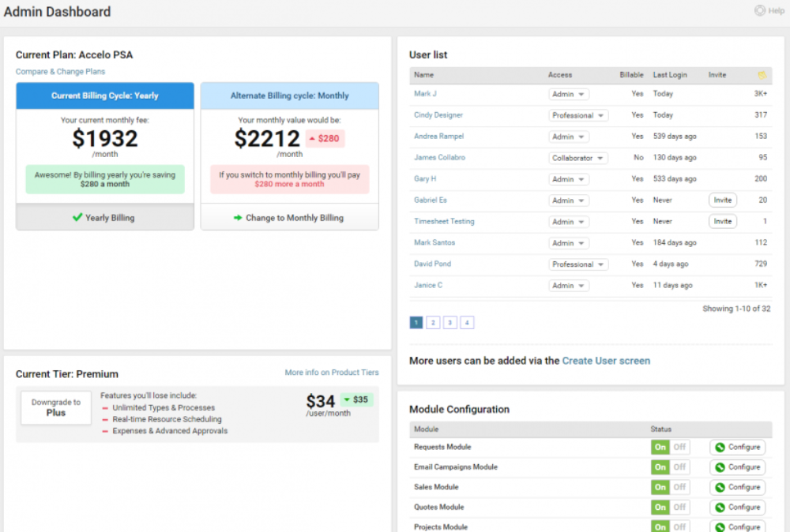
Task: Open Janice C user profile
Action: click(428, 286)
